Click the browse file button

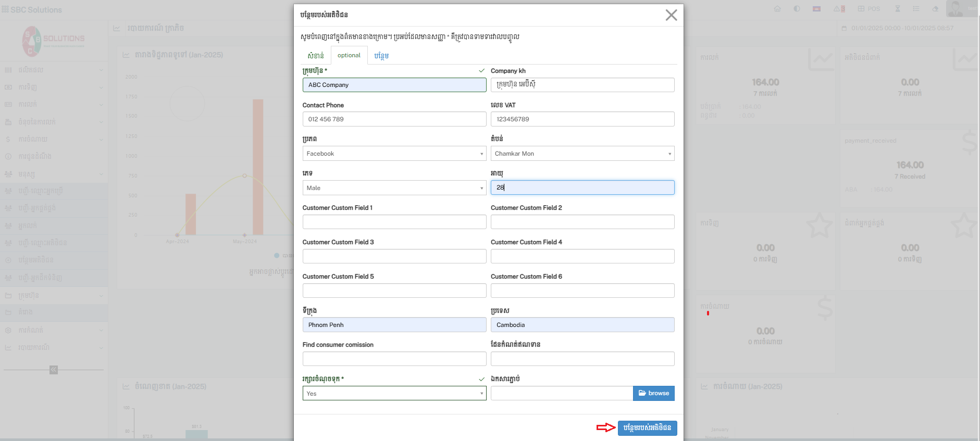(x=653, y=393)
